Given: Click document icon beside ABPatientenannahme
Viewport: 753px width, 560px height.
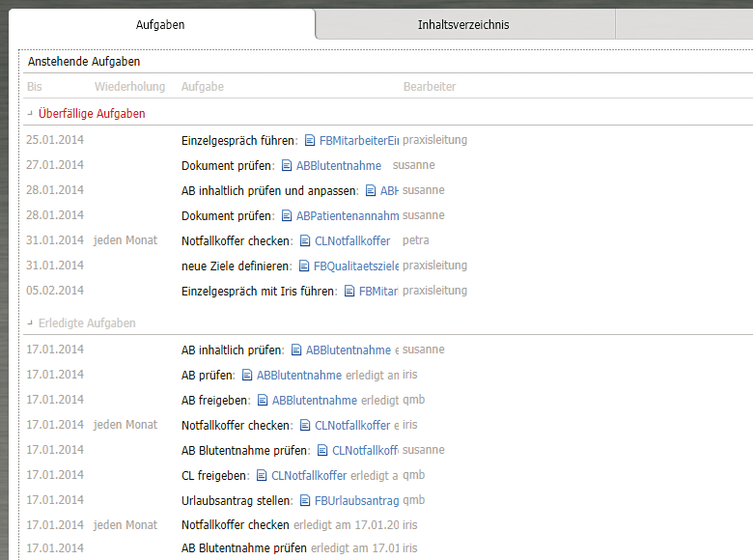Looking at the screenshot, I should (287, 216).
